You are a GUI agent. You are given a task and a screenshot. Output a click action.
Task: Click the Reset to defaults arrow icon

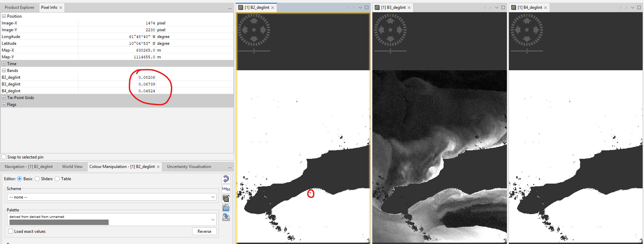pos(226,179)
